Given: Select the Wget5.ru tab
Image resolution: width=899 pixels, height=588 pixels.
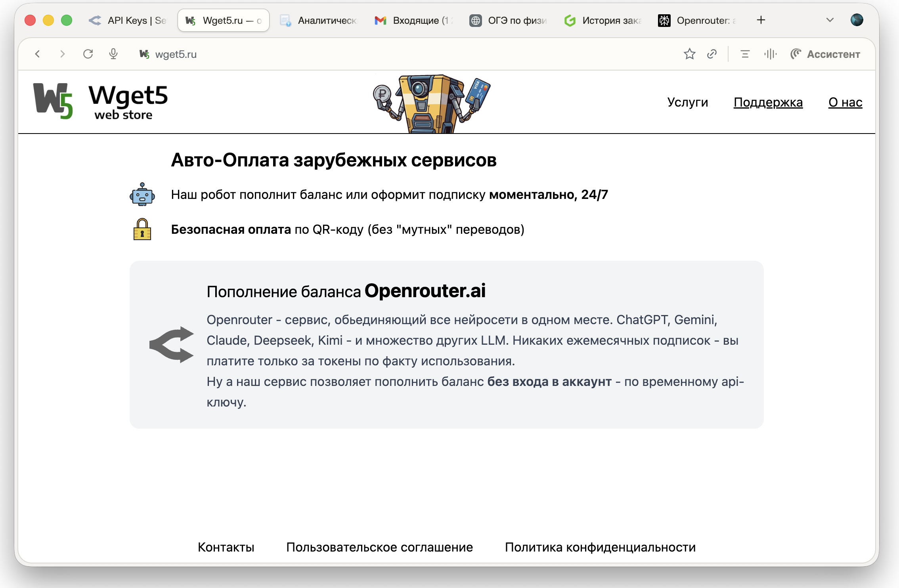Looking at the screenshot, I should 224,20.
